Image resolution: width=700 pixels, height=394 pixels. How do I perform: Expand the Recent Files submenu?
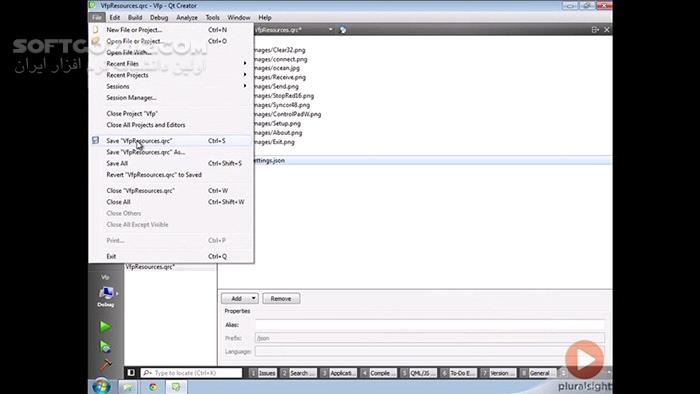coord(245,63)
